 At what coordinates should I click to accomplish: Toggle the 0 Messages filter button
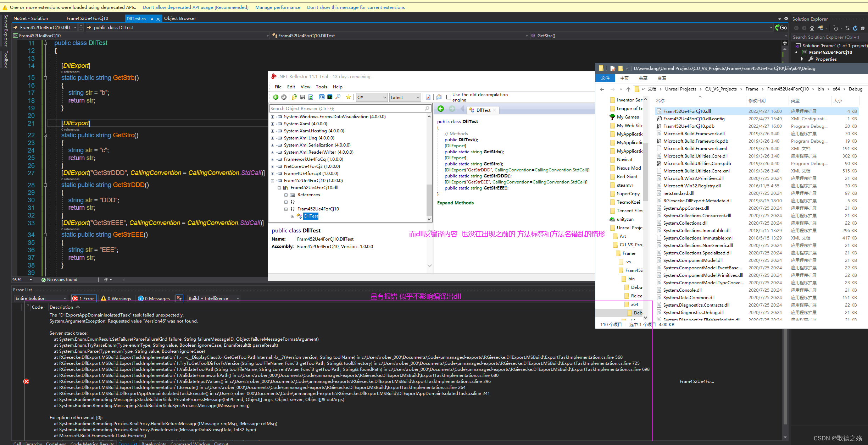(x=154, y=298)
